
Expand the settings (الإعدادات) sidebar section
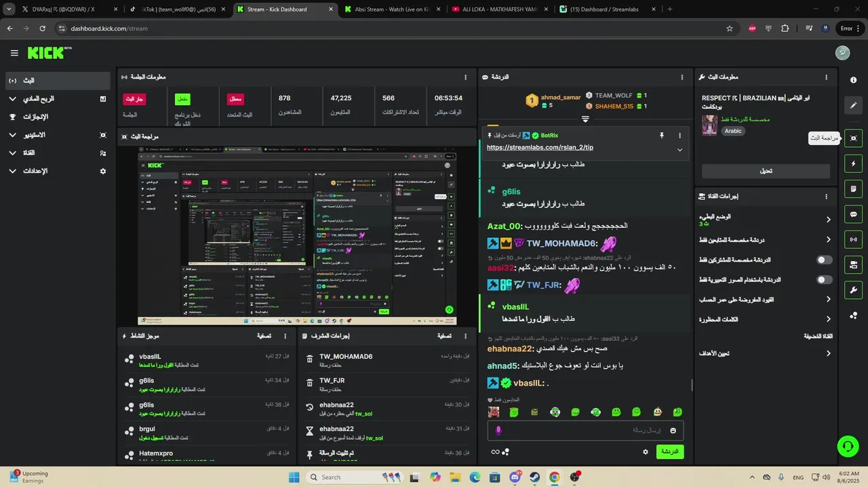tap(58, 171)
